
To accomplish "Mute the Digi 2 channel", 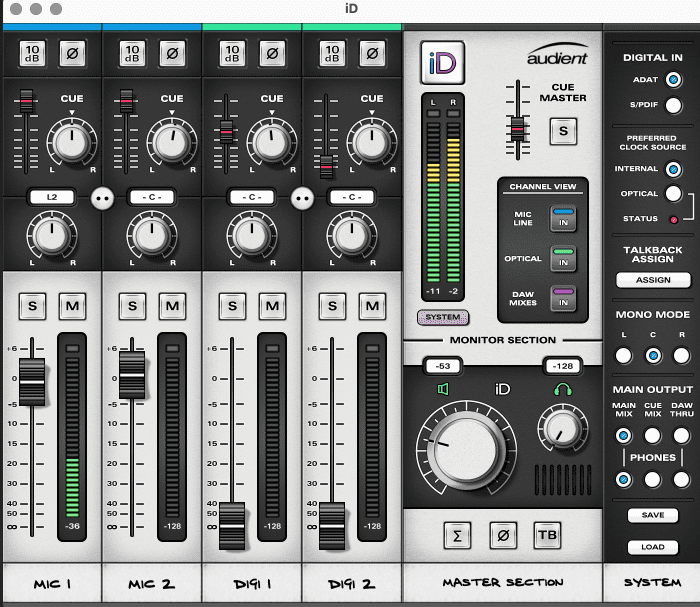I will [372, 306].
